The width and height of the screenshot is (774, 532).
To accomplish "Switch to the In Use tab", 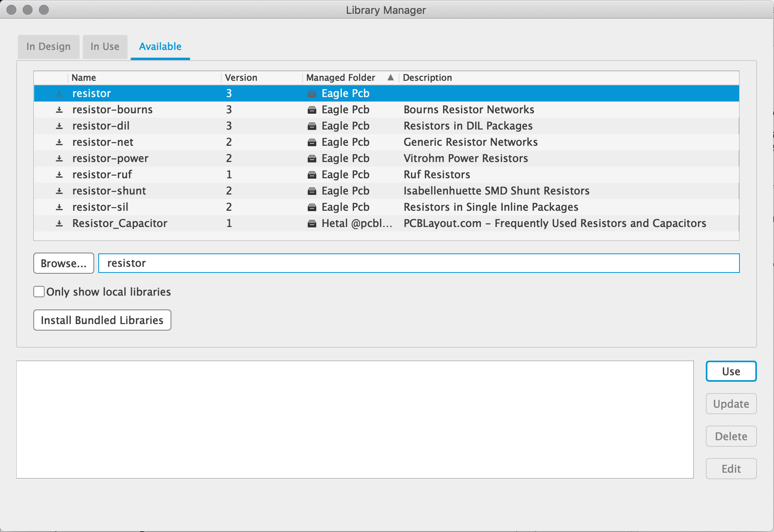I will pyautogui.click(x=105, y=47).
